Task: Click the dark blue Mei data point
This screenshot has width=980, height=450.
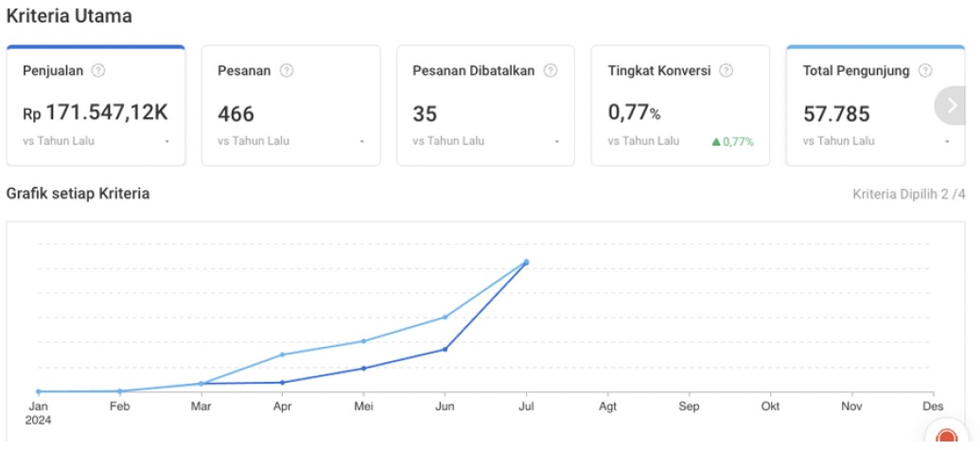Action: click(x=363, y=368)
